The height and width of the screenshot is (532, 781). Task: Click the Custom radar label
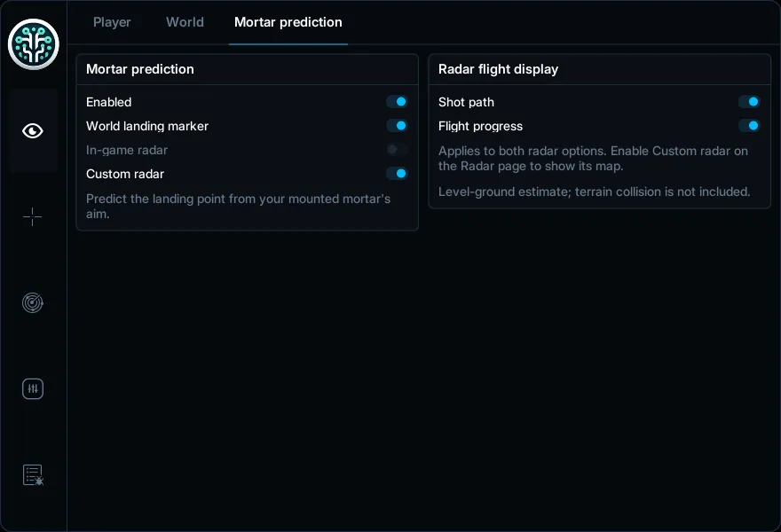click(125, 174)
